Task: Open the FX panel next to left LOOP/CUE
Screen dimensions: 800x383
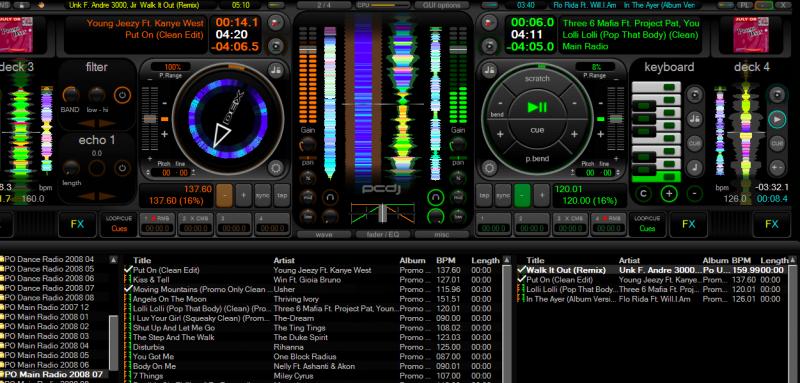Action: pos(77,224)
